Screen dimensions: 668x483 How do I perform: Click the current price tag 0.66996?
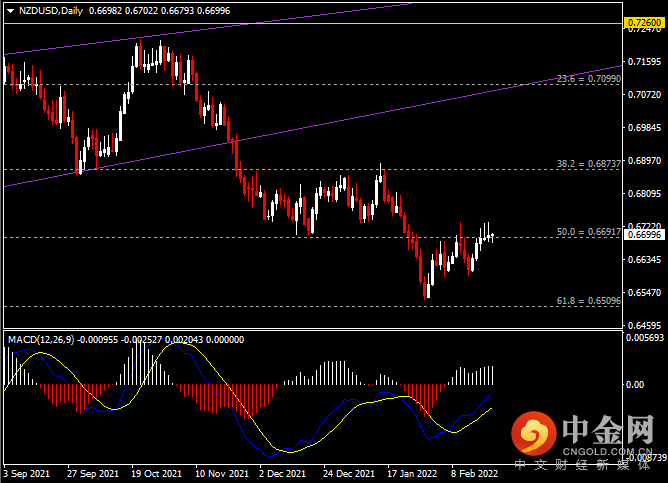tap(645, 234)
